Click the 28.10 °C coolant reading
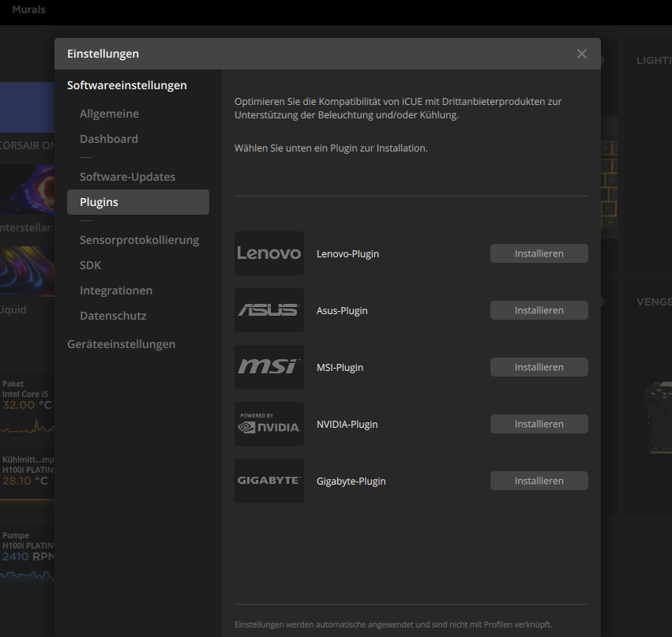This screenshot has height=637, width=672. click(x=24, y=481)
